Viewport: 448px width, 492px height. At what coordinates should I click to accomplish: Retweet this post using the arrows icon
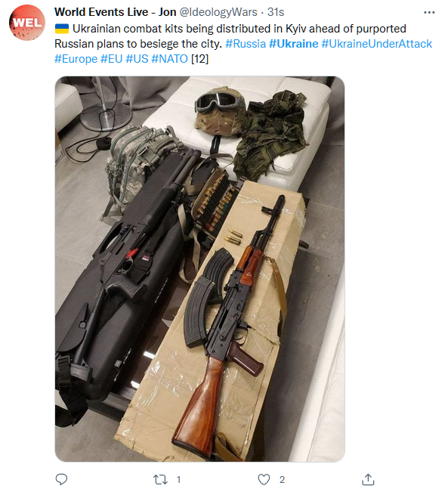[x=160, y=479]
